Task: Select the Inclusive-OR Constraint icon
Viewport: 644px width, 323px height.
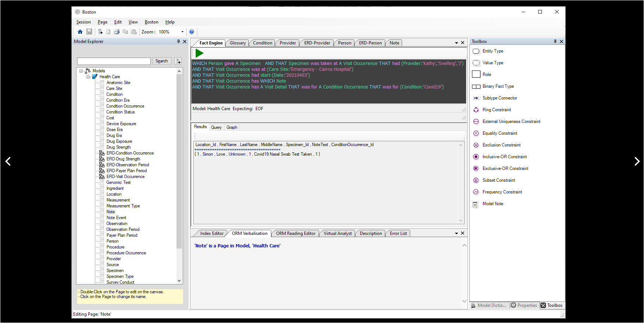Action: coord(476,157)
